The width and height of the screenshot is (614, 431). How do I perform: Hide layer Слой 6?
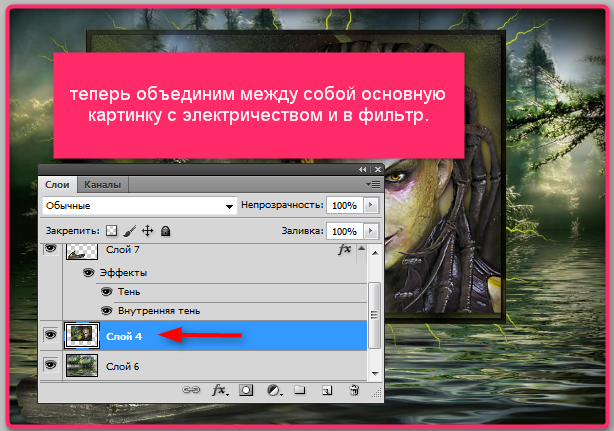[x=50, y=365]
